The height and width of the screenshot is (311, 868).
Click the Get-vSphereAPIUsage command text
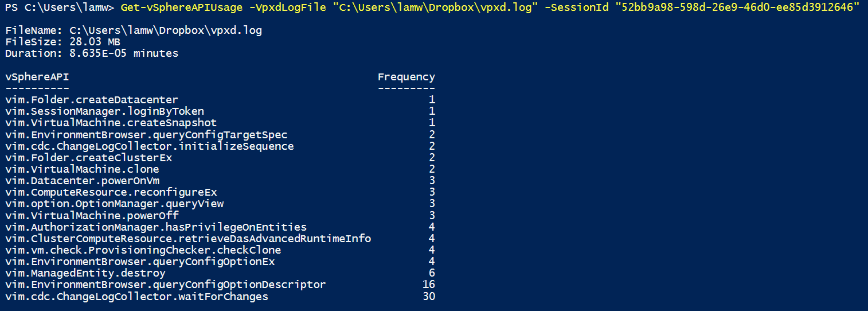[x=178, y=7]
